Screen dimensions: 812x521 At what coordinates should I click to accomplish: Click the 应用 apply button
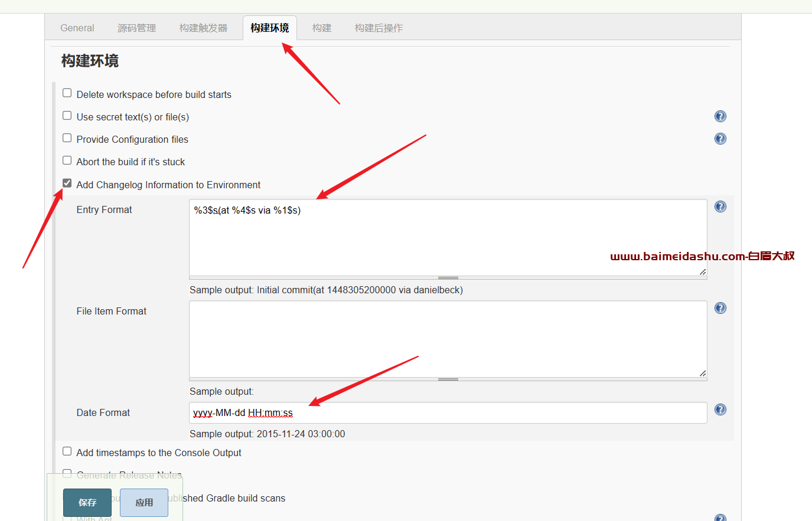[x=144, y=503]
